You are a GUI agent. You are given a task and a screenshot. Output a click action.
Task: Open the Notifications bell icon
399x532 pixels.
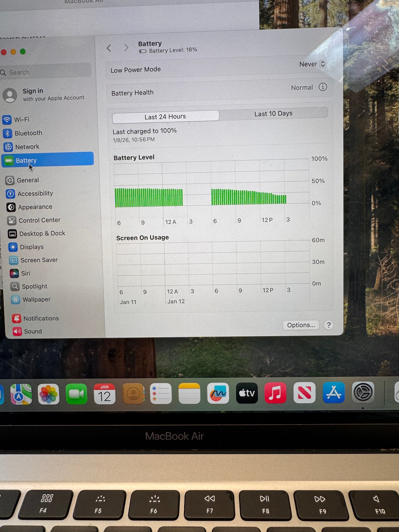pos(17,318)
